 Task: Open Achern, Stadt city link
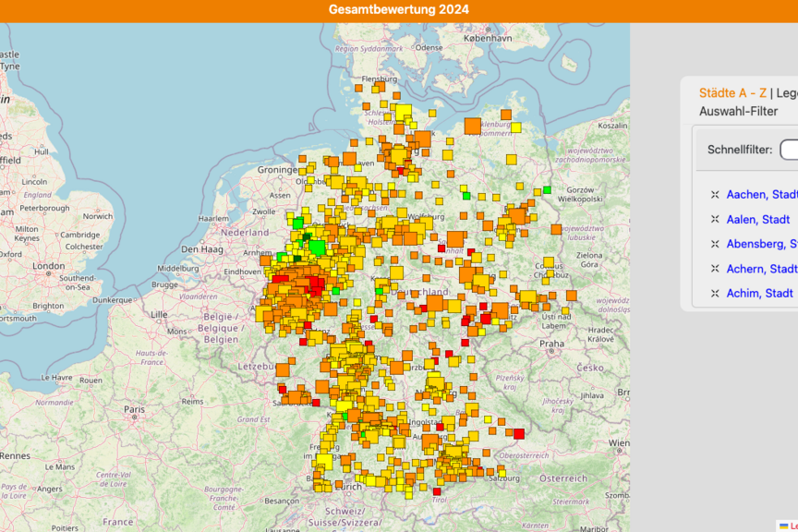[x=761, y=270]
